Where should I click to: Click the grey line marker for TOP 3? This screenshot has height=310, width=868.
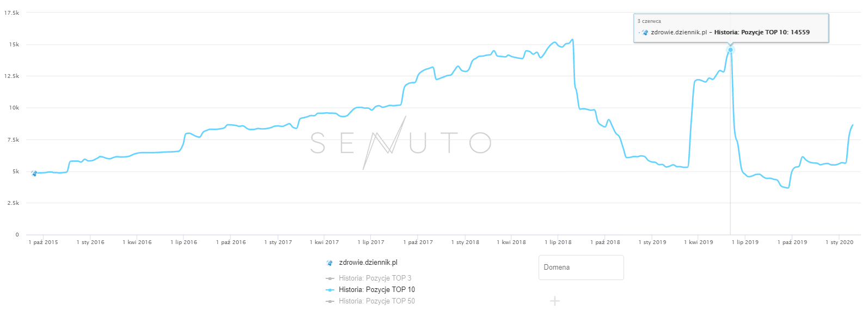(329, 278)
